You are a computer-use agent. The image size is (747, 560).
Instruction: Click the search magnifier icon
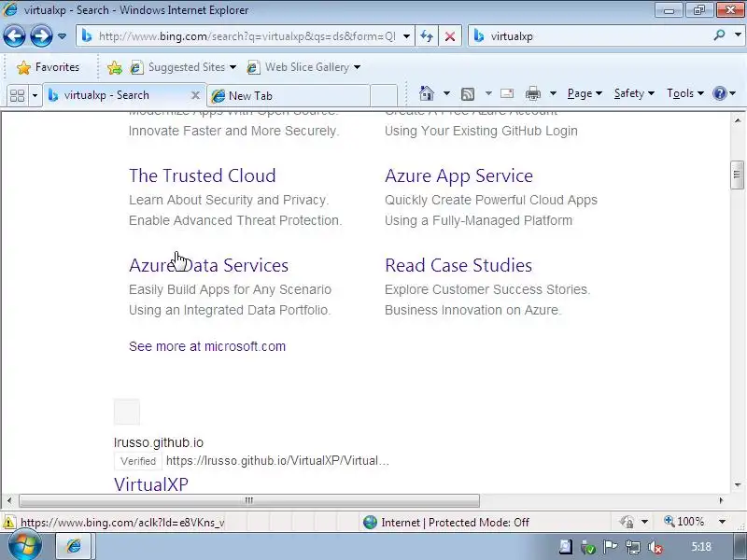tap(719, 35)
